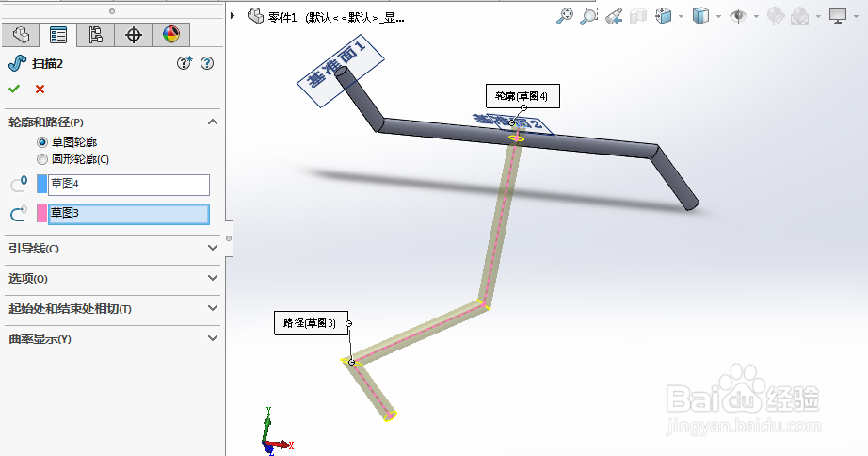868x456 pixels.
Task: Open the View Orientation dropdown arrow
Action: (681, 17)
